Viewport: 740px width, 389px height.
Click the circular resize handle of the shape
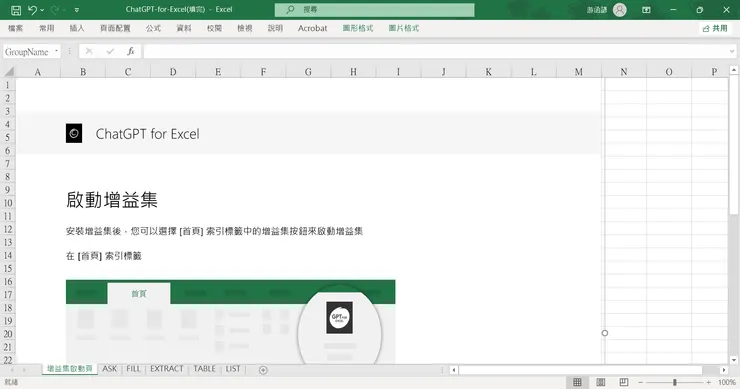(605, 333)
